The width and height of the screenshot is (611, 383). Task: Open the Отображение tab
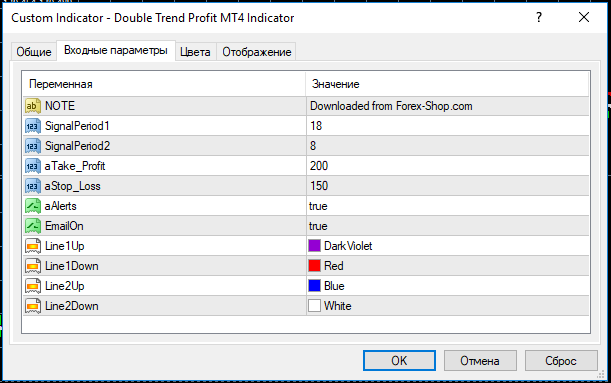coord(256,52)
